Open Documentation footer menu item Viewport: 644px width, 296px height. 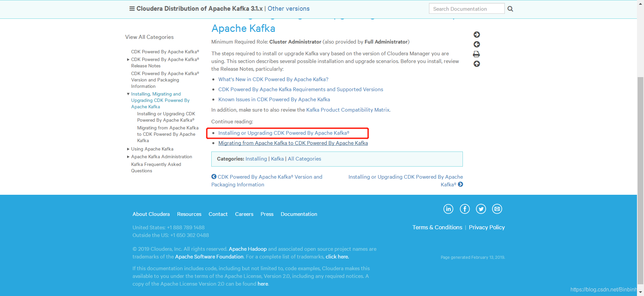point(299,214)
